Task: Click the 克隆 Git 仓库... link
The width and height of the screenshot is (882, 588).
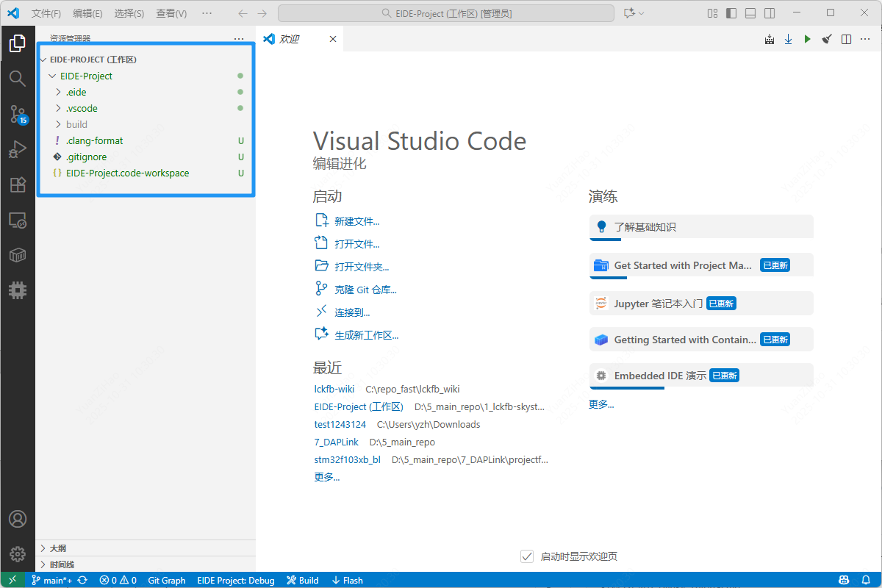Action: 365,290
